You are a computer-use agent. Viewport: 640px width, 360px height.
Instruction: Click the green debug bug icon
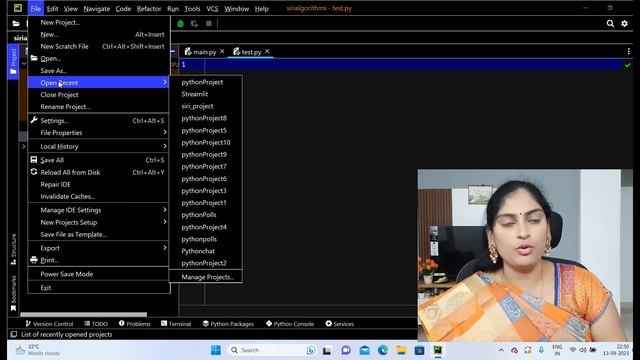click(x=180, y=24)
